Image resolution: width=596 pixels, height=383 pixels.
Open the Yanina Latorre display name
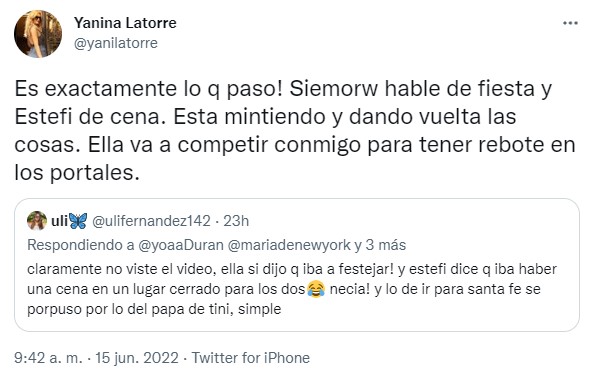point(125,23)
